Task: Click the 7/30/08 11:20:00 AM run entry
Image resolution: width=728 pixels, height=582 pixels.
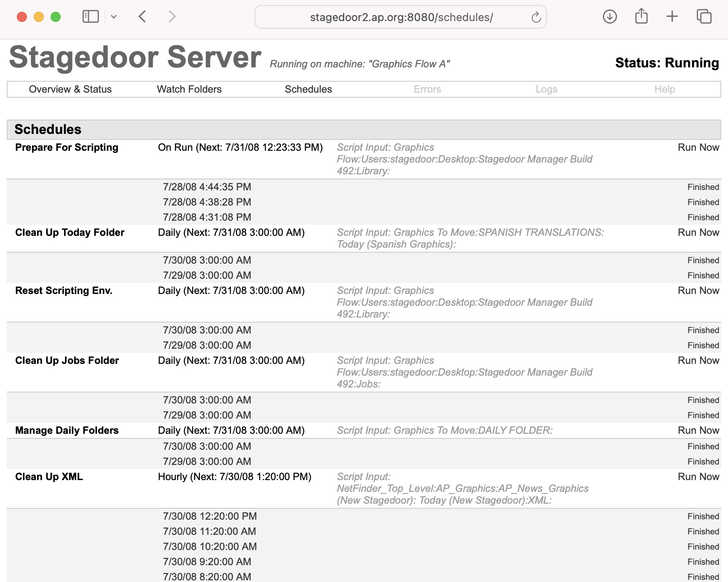Action: click(209, 531)
